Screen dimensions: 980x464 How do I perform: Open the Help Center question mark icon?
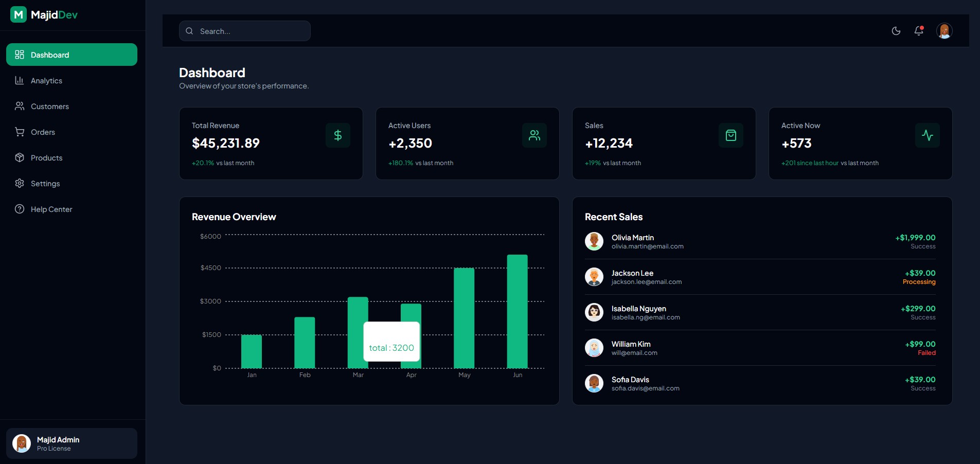[x=19, y=209]
